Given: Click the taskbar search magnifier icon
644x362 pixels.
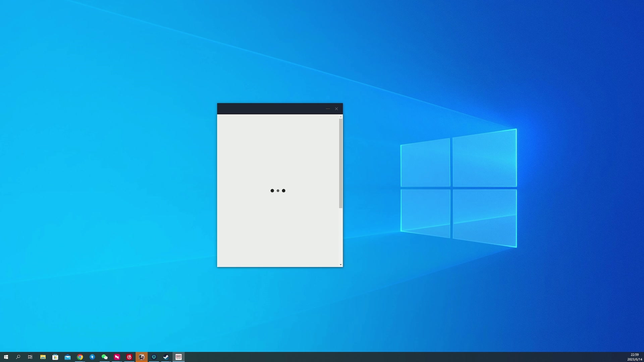Looking at the screenshot, I should pos(18,357).
